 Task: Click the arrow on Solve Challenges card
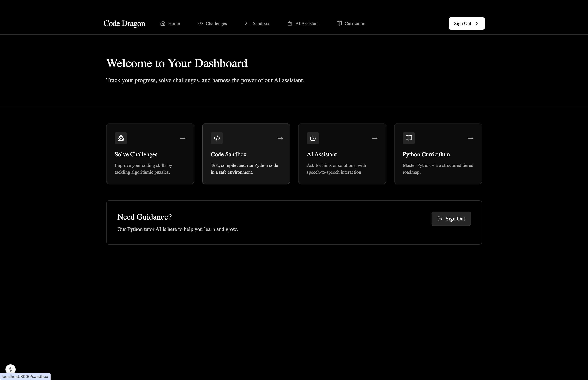tap(183, 138)
